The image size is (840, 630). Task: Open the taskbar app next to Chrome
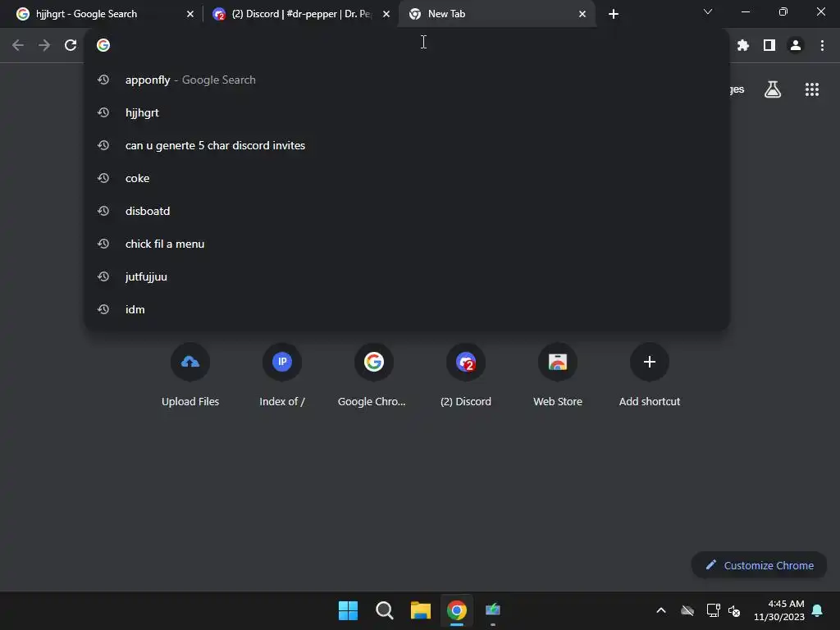pos(493,610)
